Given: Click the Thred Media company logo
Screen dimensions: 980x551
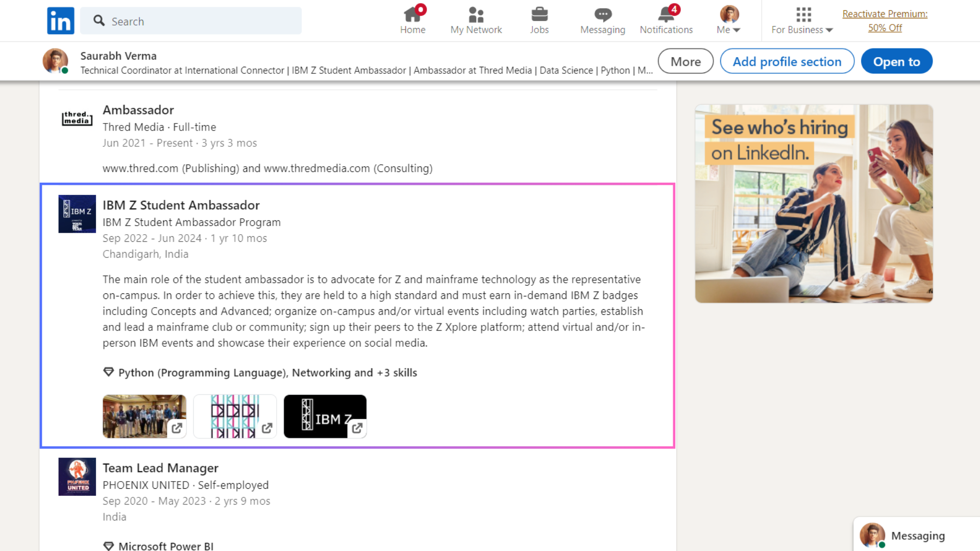Looking at the screenshot, I should [x=77, y=118].
